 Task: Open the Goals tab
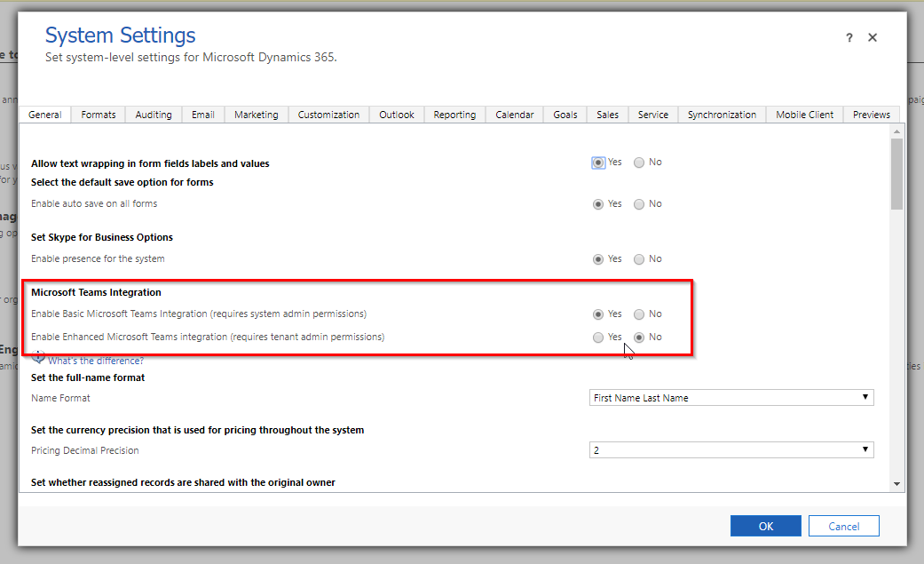coord(565,115)
